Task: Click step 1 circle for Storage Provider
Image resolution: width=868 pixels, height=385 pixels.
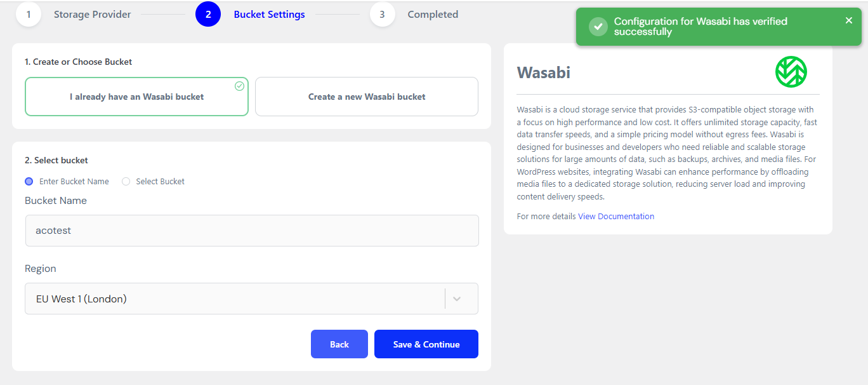Action: [x=29, y=14]
